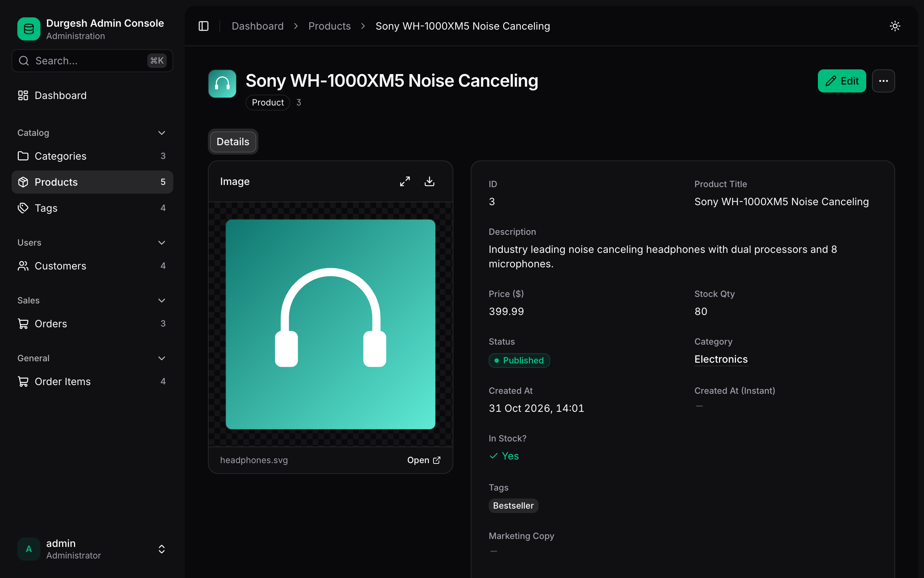Open Categories in the sidebar
The height and width of the screenshot is (578, 924).
pyautogui.click(x=92, y=156)
